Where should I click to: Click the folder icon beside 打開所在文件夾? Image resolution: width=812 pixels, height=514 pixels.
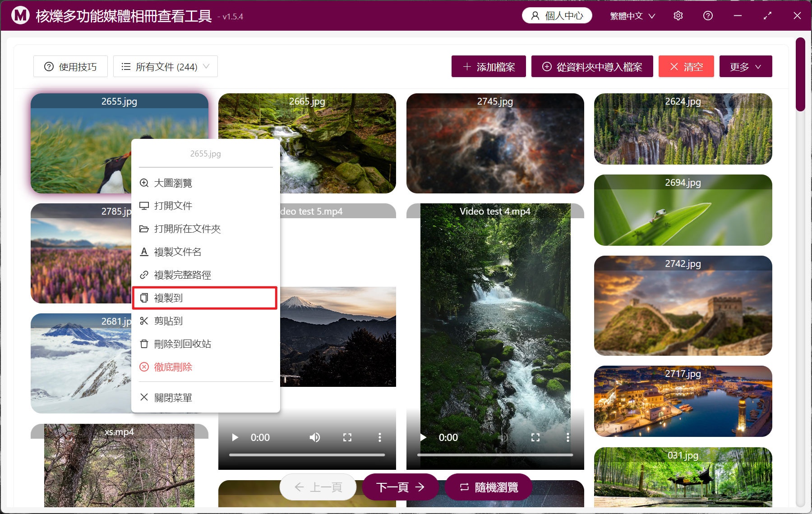pos(144,229)
